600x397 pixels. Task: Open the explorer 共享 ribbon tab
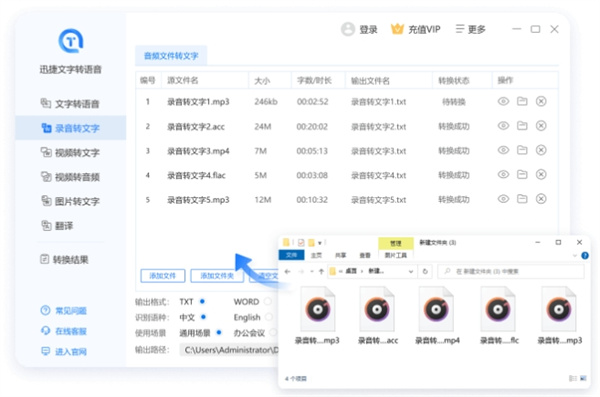[340, 255]
